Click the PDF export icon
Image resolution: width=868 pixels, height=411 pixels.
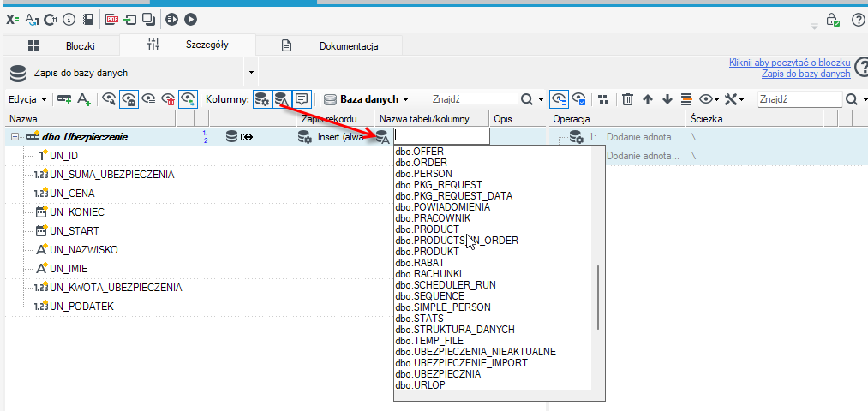(x=112, y=20)
